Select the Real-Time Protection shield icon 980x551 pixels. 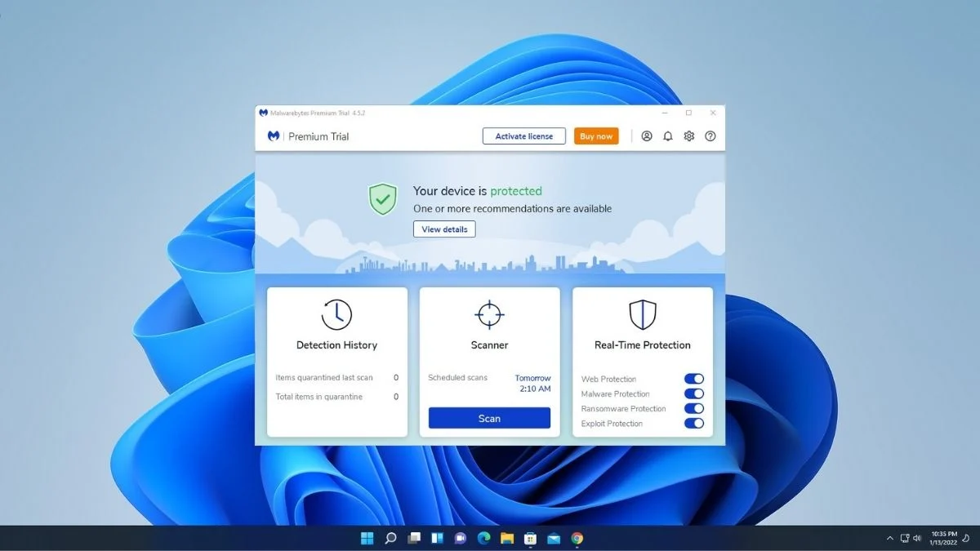pos(642,313)
